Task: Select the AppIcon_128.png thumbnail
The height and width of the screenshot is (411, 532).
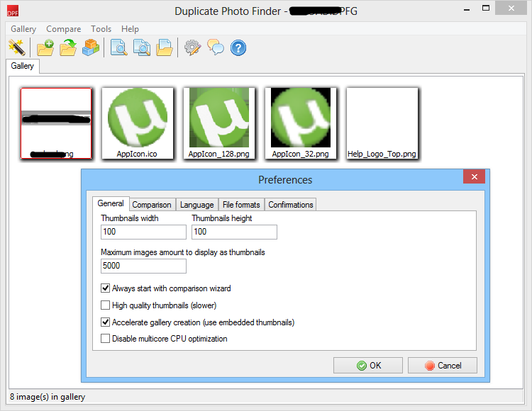Action: coord(219,123)
